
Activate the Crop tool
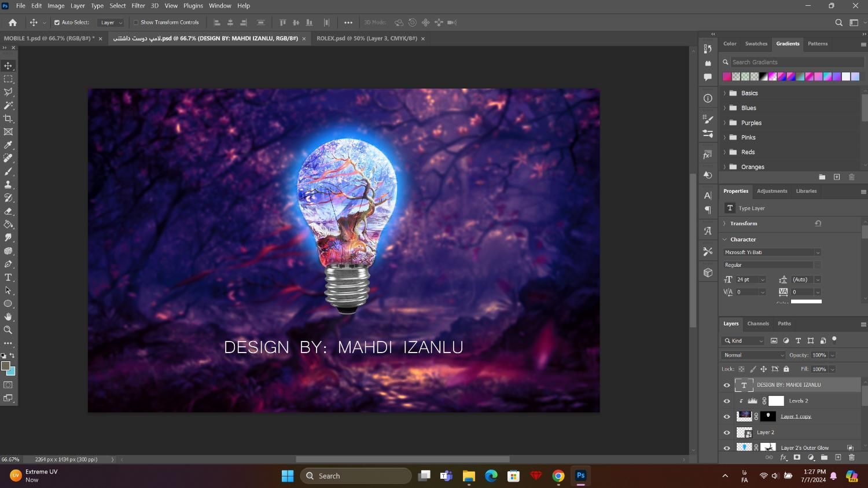pyautogui.click(x=8, y=119)
